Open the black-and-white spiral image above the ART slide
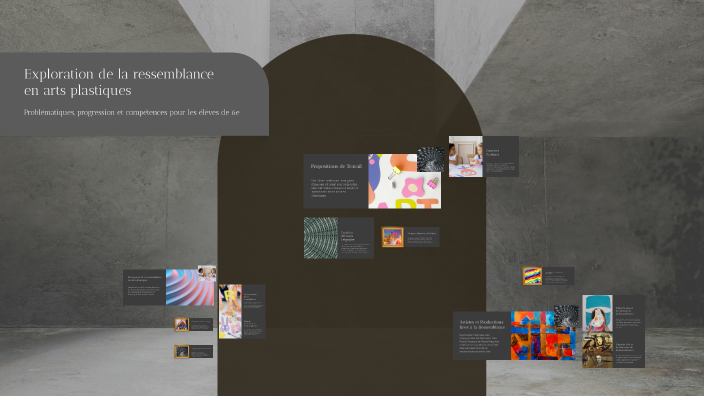The height and width of the screenshot is (396, 704). [431, 159]
